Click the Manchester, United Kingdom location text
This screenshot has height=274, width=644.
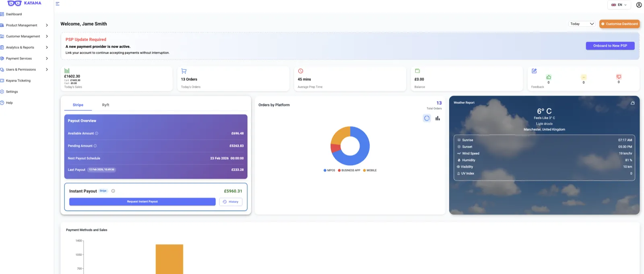(x=544, y=130)
